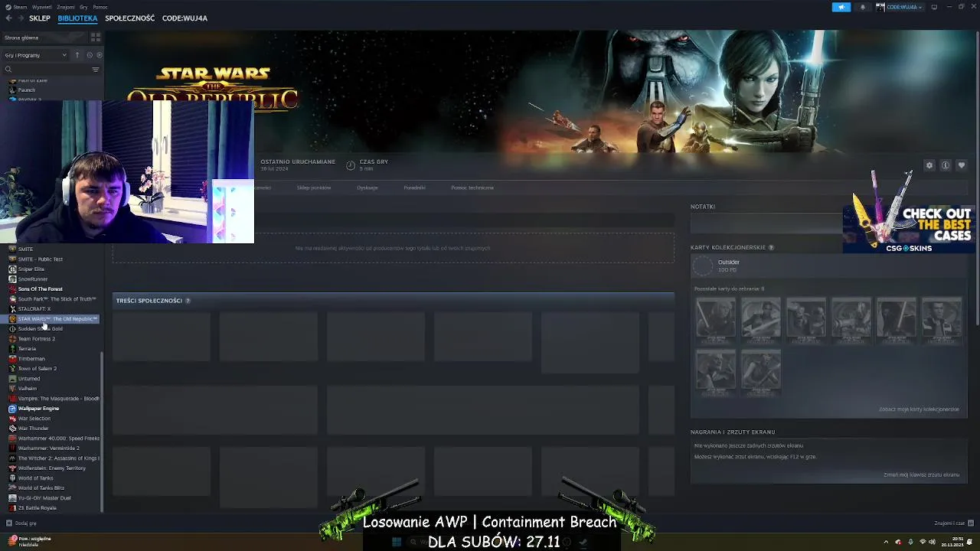980x551 pixels.
Task: Click the library search magnifier
Action: (x=8, y=70)
